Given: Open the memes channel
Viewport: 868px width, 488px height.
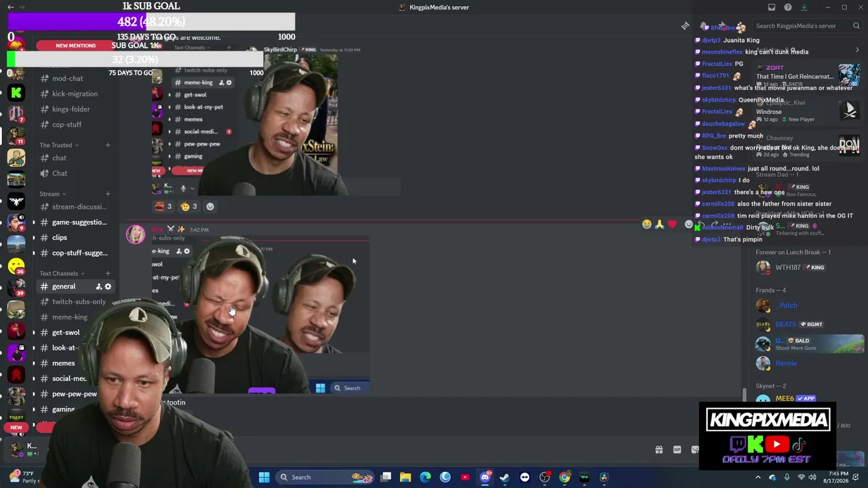Looking at the screenshot, I should [63, 363].
